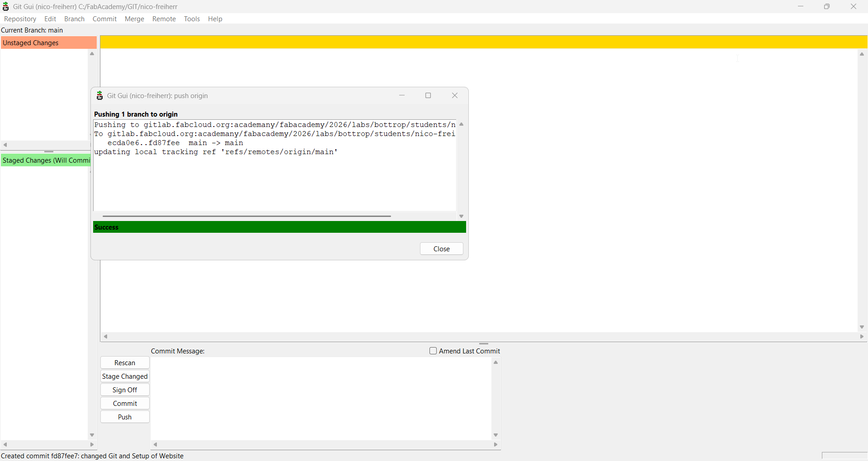Click the yellow diff header bar
868x461 pixels.
coord(484,42)
